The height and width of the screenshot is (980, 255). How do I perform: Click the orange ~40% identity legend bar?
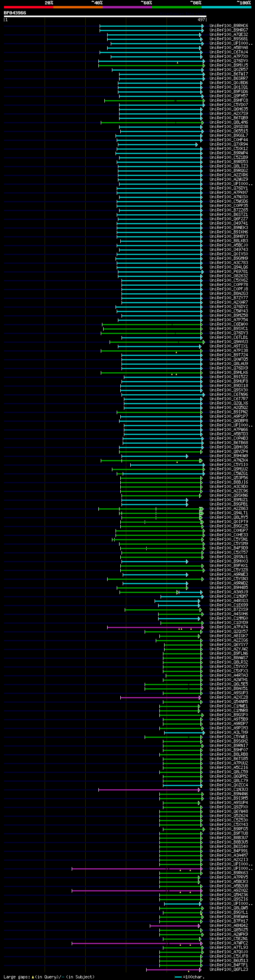78,7
